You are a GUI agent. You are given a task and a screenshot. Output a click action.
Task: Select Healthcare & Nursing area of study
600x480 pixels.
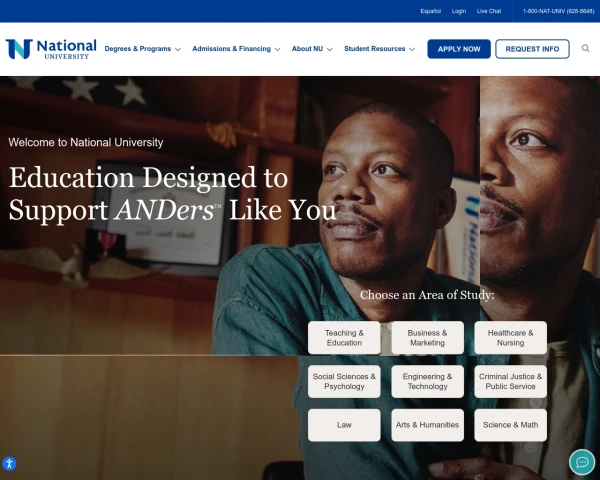pos(510,338)
